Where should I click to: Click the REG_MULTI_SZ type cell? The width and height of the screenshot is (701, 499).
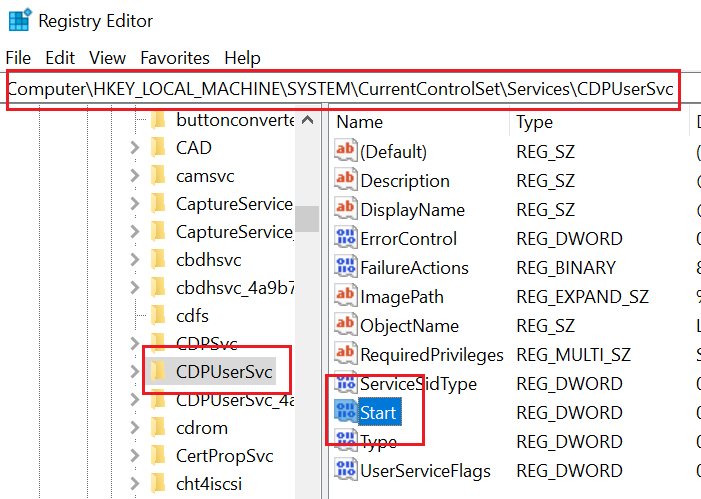coord(573,355)
